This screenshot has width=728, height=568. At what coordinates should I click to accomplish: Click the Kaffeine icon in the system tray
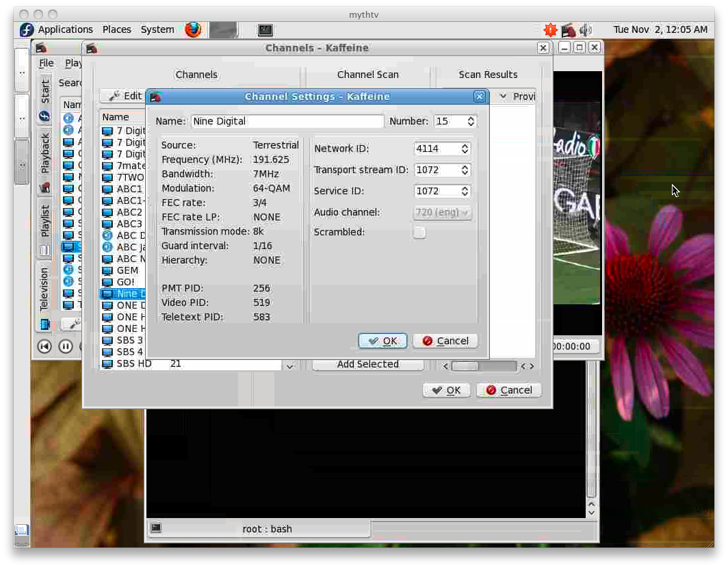point(568,29)
